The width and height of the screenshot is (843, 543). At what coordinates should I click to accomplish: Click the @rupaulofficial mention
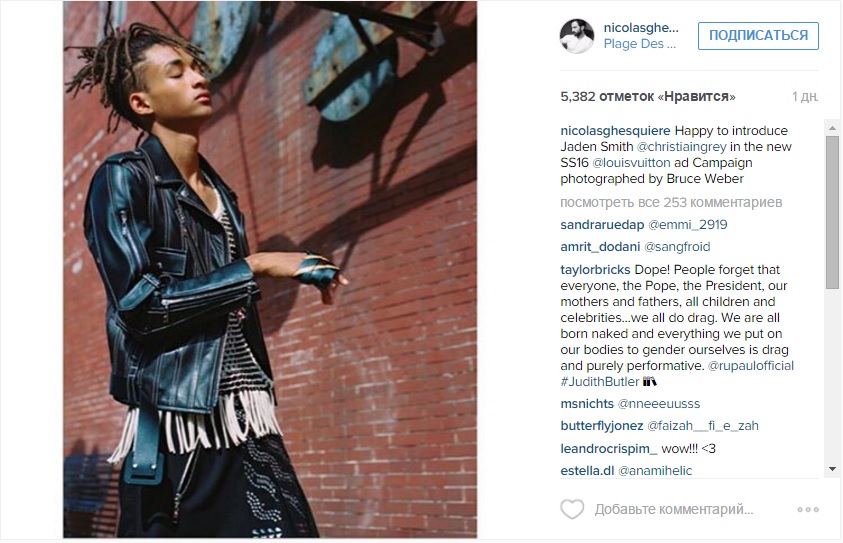coord(751,366)
